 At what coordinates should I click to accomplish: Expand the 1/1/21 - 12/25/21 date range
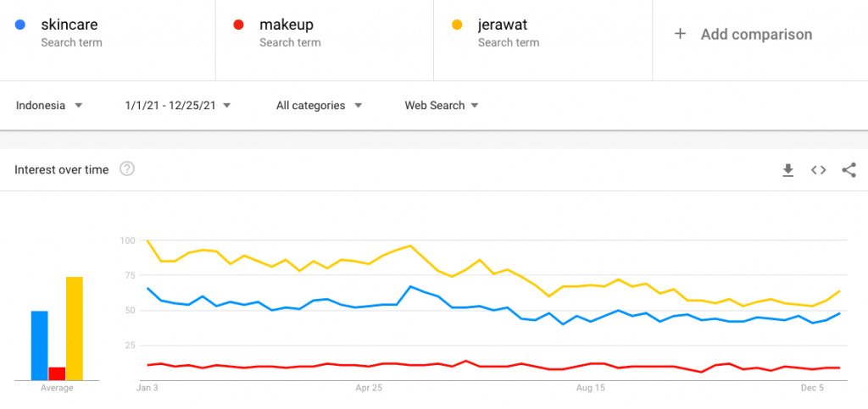178,106
